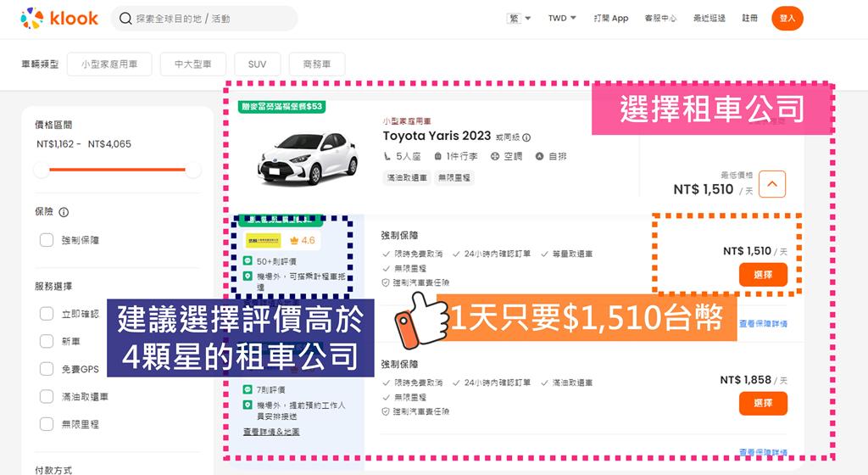Open the language dropdown 繁
Viewport: 868px width, 475px height.
coord(519,19)
